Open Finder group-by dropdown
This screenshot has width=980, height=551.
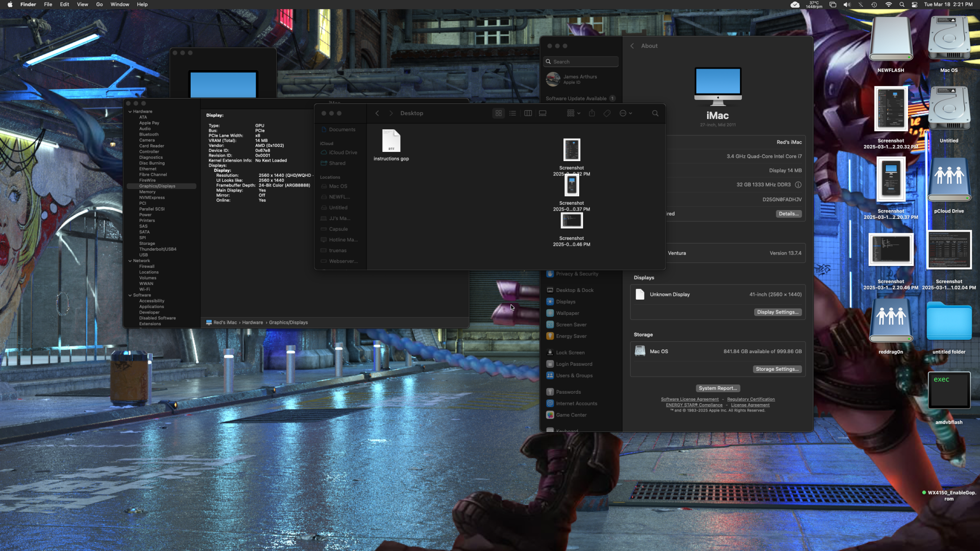click(x=573, y=113)
